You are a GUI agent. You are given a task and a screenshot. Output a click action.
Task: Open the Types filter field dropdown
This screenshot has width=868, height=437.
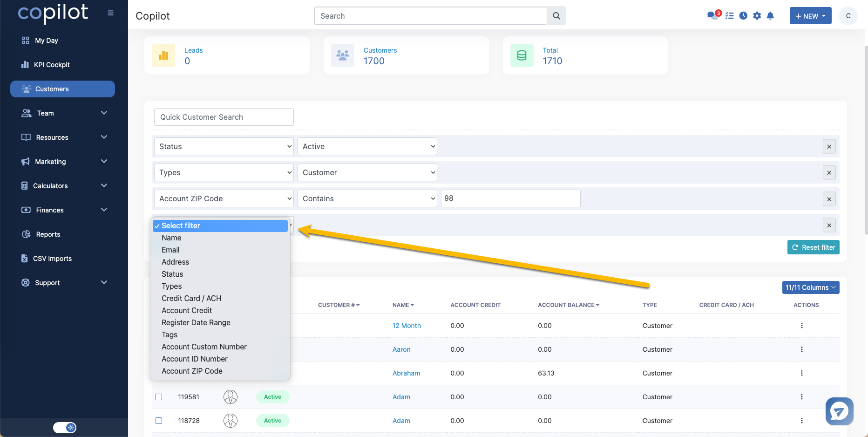pyautogui.click(x=224, y=172)
